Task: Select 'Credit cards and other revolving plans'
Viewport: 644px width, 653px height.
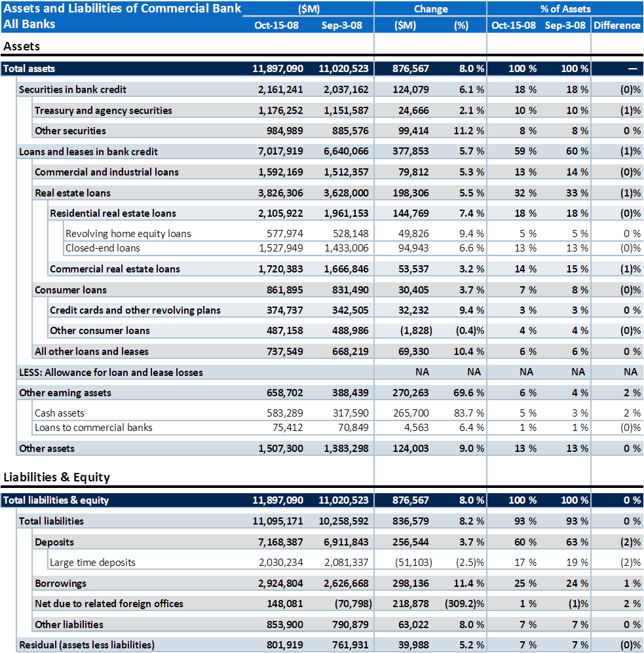Action: 136,310
